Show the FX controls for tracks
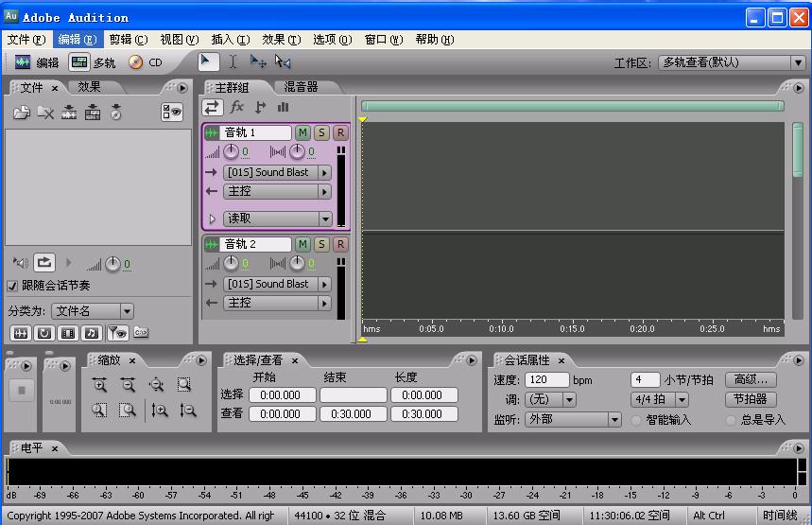Screen dimensions: 812x525 point(237,107)
